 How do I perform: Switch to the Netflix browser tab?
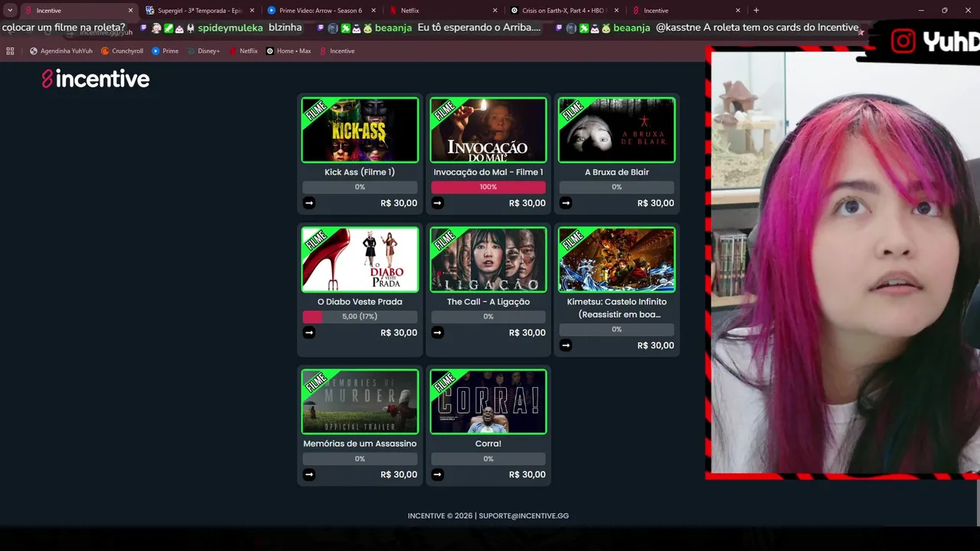pos(443,11)
